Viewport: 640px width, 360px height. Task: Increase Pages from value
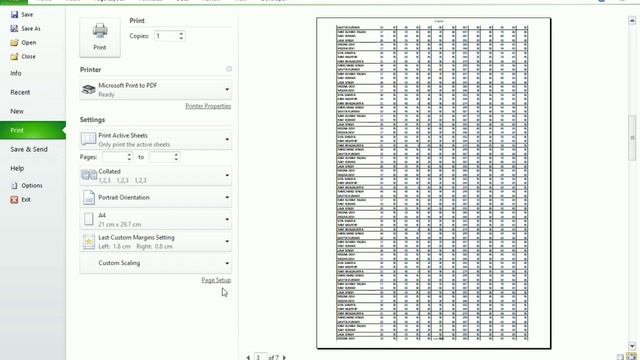[129, 155]
